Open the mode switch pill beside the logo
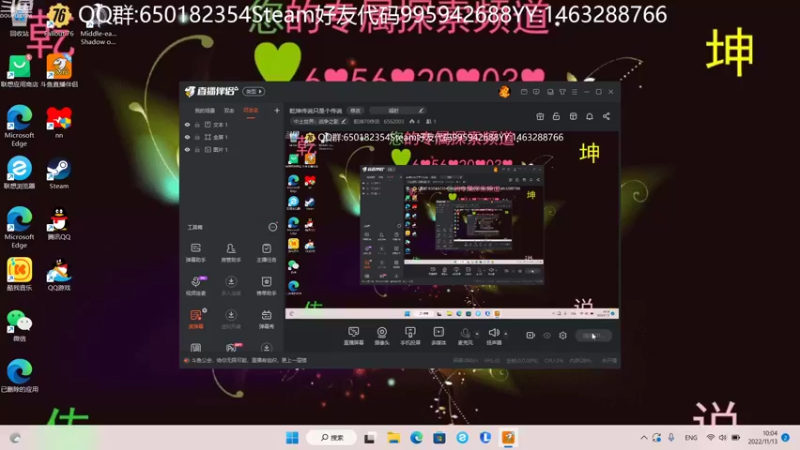The width and height of the screenshot is (800, 450). coord(254,91)
